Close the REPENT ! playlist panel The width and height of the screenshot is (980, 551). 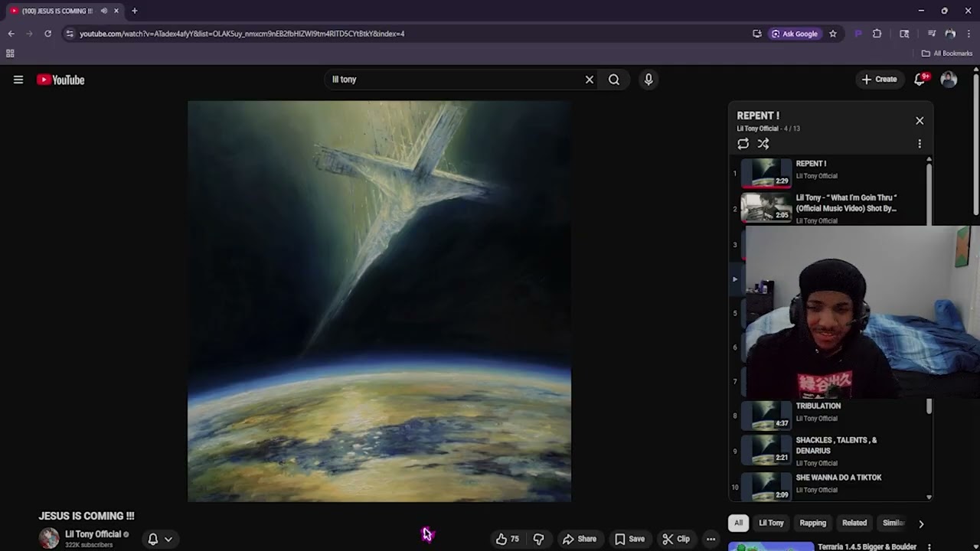tap(920, 121)
